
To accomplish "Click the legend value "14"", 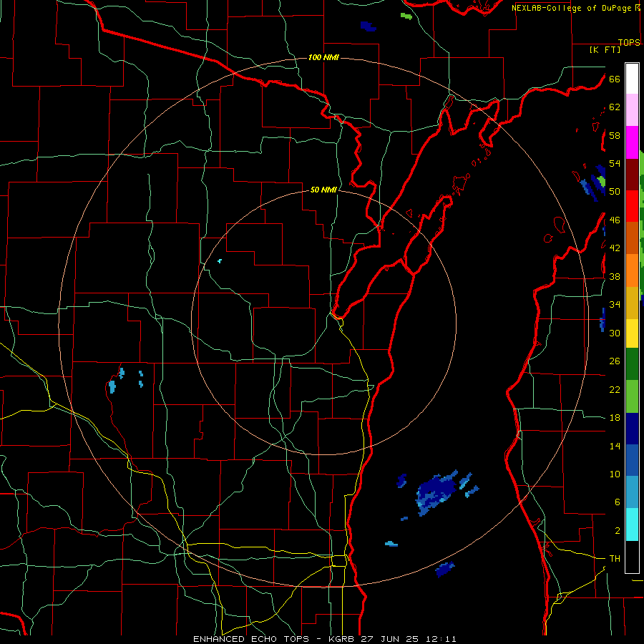I will 615,446.
